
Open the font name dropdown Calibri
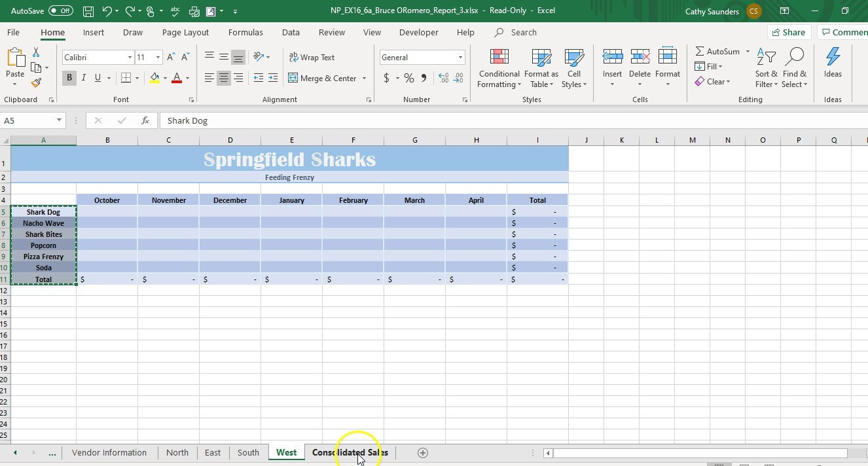130,58
